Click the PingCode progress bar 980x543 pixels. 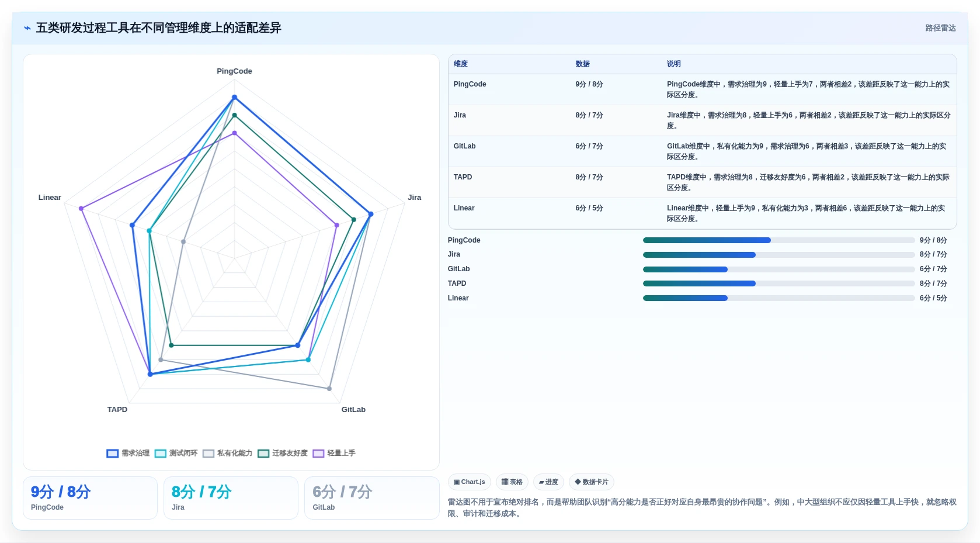779,240
